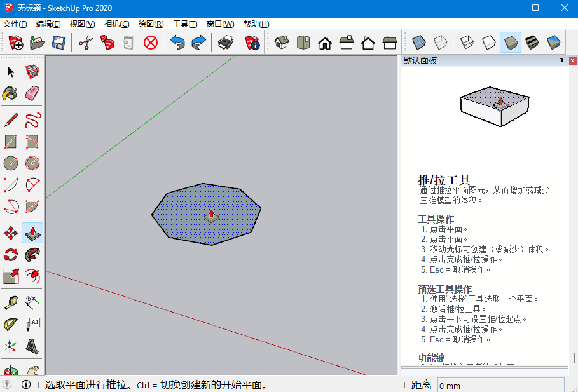Image resolution: width=578 pixels, height=392 pixels.
Task: Choose the Paint Bucket tool
Action: pos(11,93)
